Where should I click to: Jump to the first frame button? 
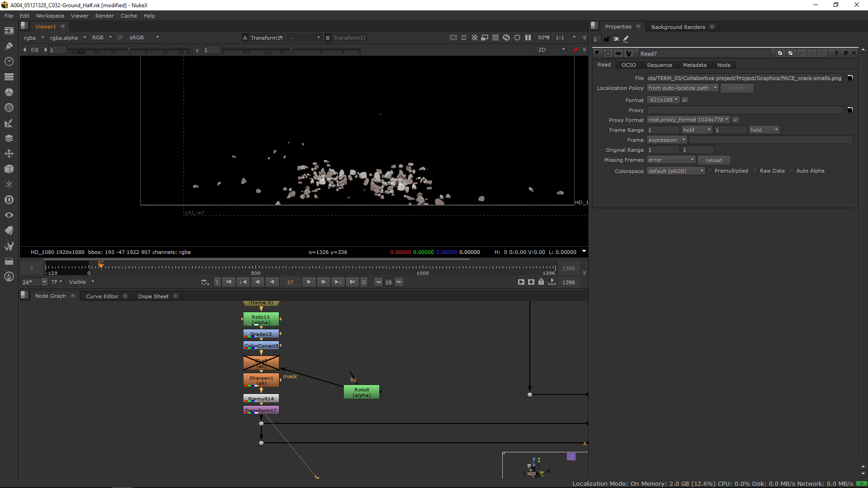(x=229, y=282)
